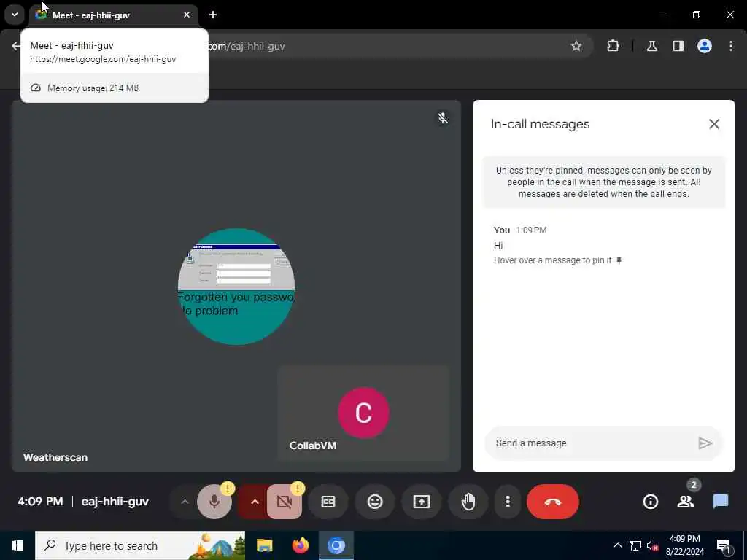
Task: Open Windows notification center icon
Action: (x=724, y=545)
